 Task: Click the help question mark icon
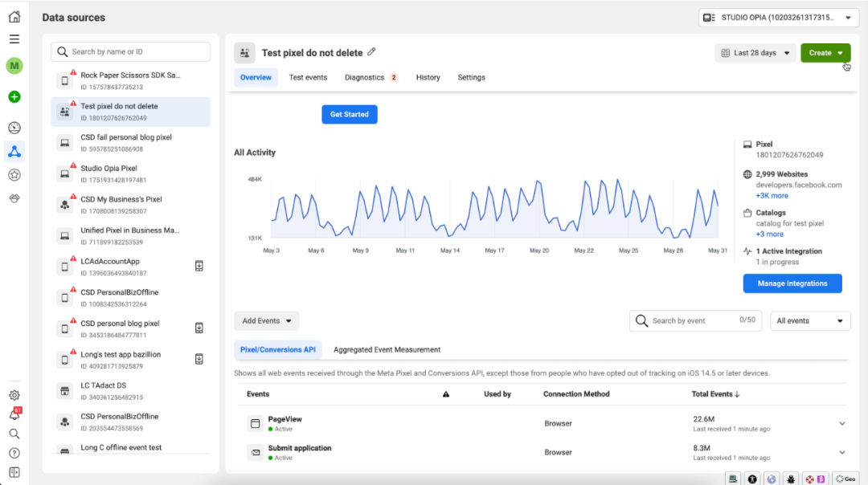14,453
